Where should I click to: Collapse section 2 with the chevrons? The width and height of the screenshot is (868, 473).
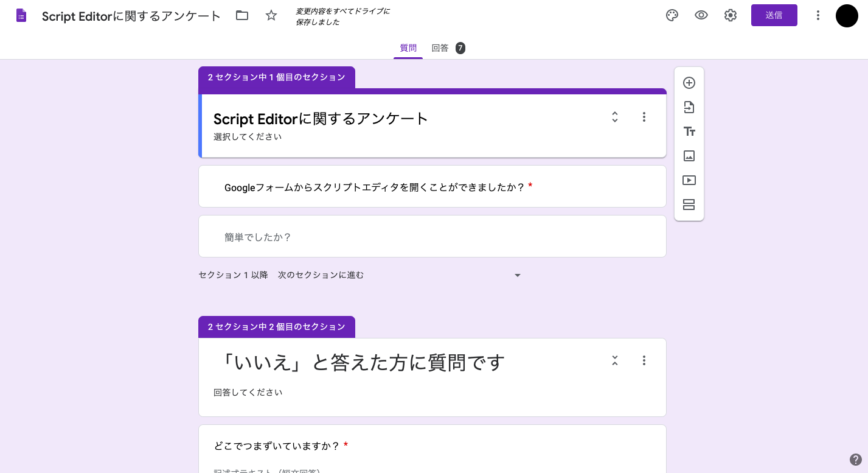(615, 360)
